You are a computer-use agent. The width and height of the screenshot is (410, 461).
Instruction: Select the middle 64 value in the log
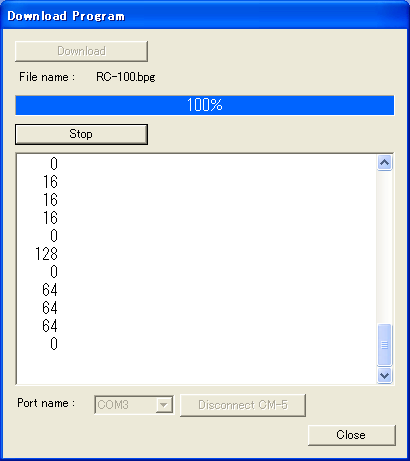(50, 308)
